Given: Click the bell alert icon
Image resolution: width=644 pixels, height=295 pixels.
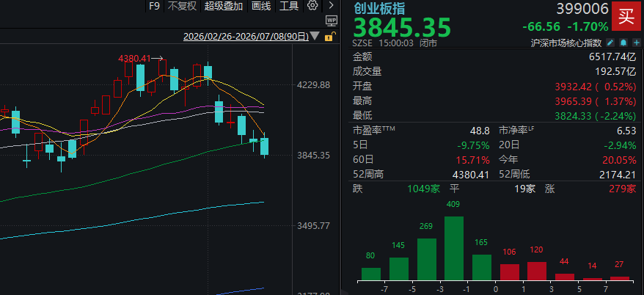Looking at the screenshot, I should (623, 43).
